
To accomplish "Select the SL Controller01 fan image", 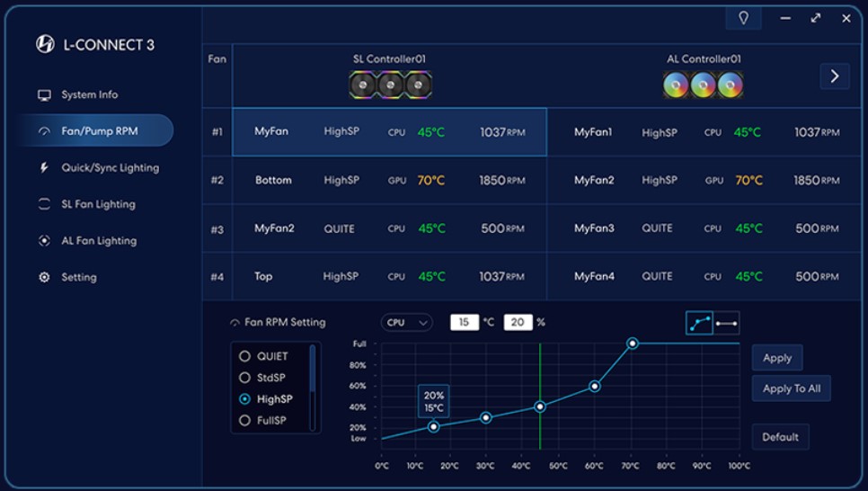I will pyautogui.click(x=390, y=85).
